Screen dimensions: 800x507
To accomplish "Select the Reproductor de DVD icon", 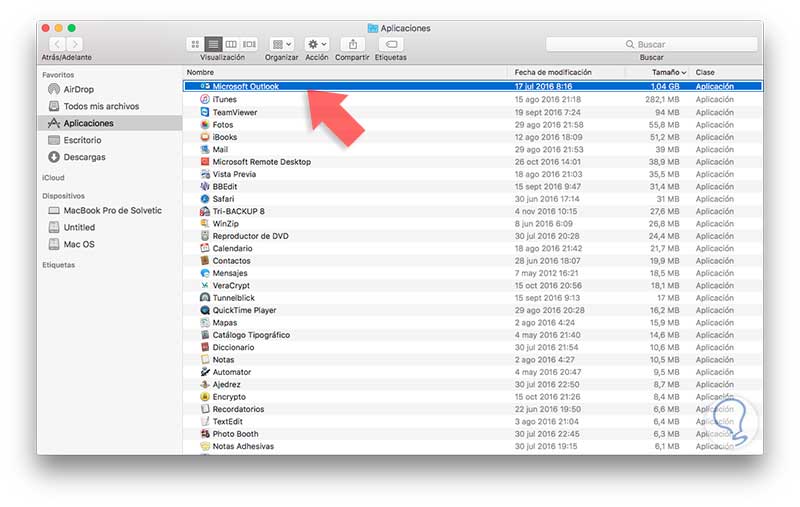I will coord(205,236).
